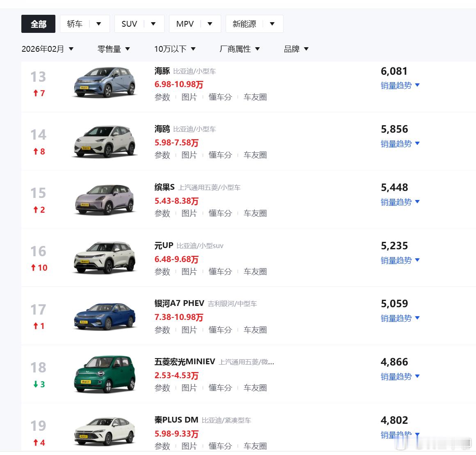View 参数 parameters for 秦PLUS DM
The height and width of the screenshot is (455, 476).
(162, 446)
